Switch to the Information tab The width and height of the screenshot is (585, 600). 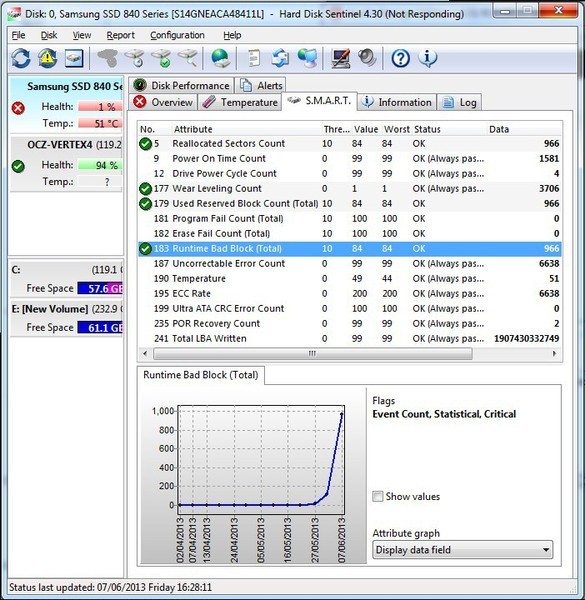(397, 102)
